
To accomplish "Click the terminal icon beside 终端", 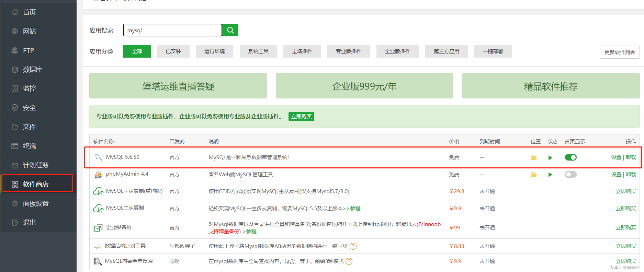I will [15, 146].
